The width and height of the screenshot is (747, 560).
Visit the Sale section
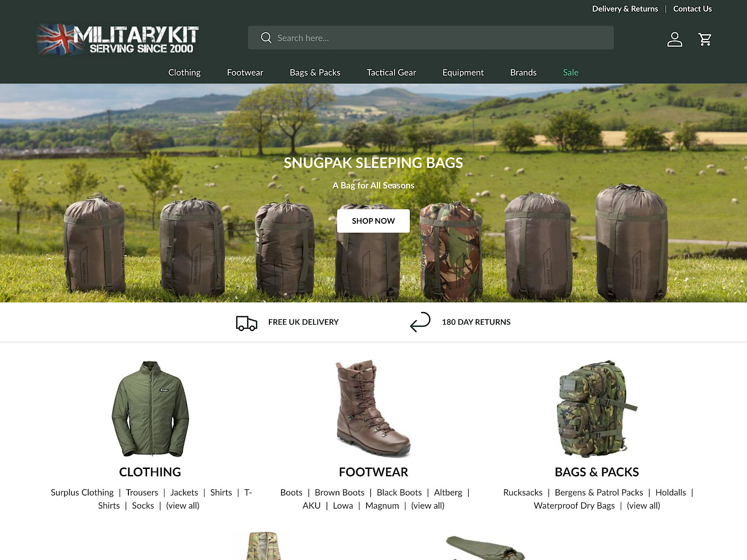coord(570,72)
